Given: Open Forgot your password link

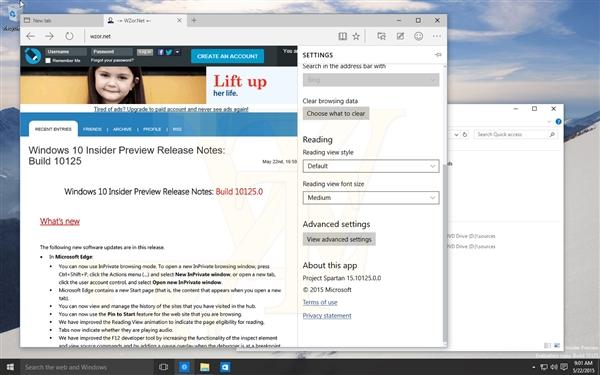Looking at the screenshot, I should coord(112,60).
